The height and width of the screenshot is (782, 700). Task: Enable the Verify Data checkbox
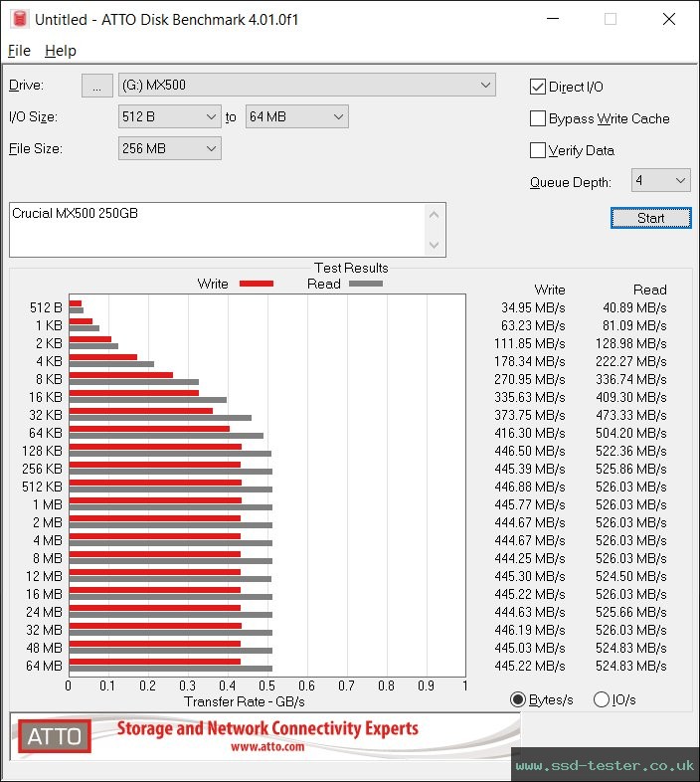pyautogui.click(x=538, y=150)
